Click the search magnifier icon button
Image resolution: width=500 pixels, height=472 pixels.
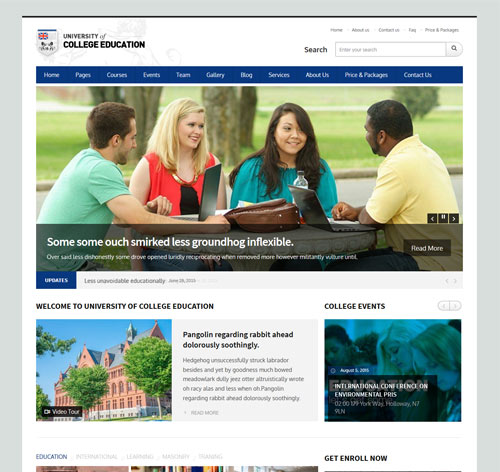[x=454, y=49]
